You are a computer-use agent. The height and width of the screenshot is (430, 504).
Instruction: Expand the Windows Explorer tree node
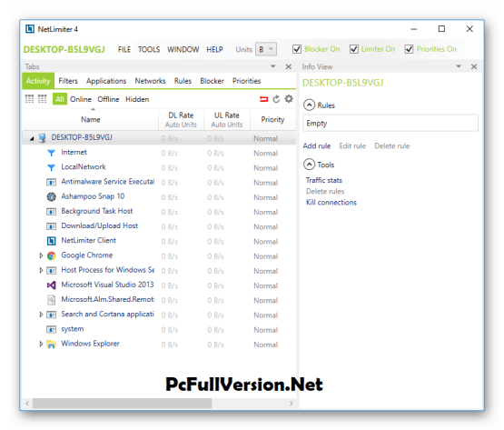[41, 344]
